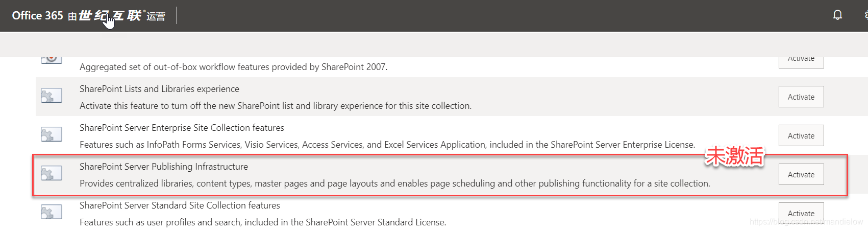
Task: Open the notifications bell icon
Action: coord(837,15)
